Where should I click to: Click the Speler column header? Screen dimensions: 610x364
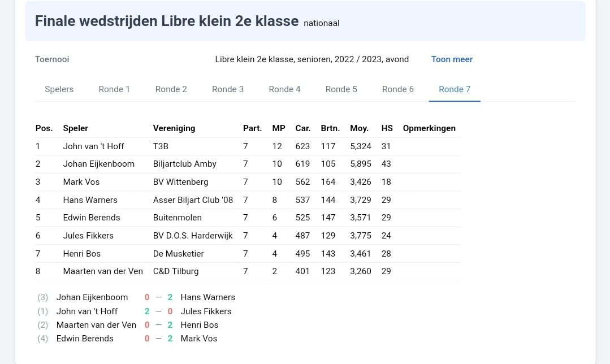point(76,128)
